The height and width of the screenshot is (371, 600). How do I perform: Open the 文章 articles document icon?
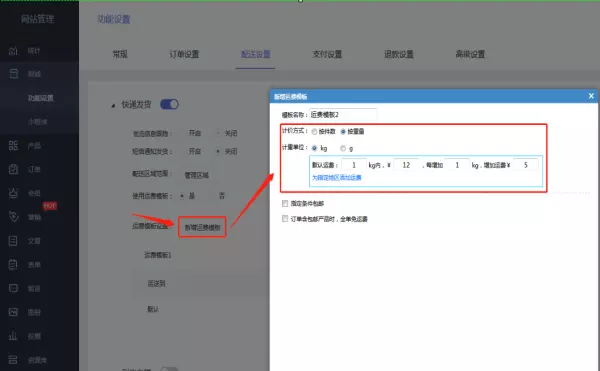(x=13, y=241)
